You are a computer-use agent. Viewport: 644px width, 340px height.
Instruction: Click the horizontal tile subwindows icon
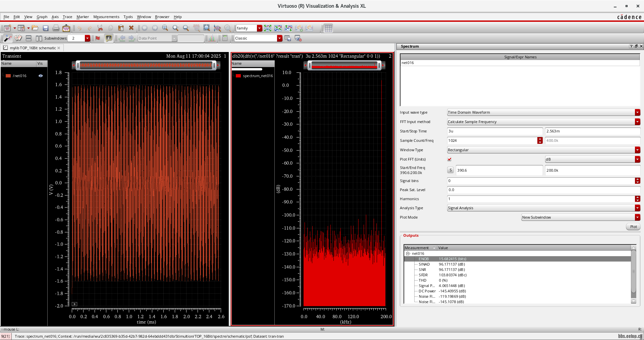[x=29, y=38]
